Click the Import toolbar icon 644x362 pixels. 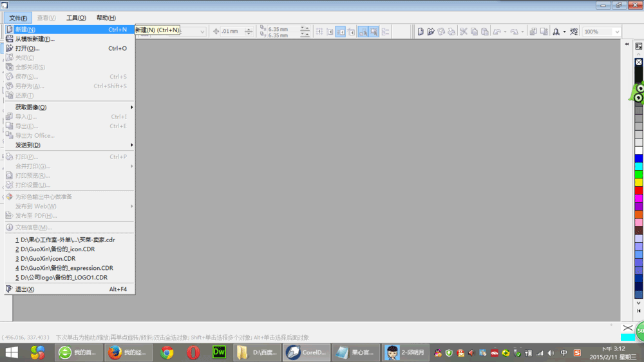tap(533, 32)
